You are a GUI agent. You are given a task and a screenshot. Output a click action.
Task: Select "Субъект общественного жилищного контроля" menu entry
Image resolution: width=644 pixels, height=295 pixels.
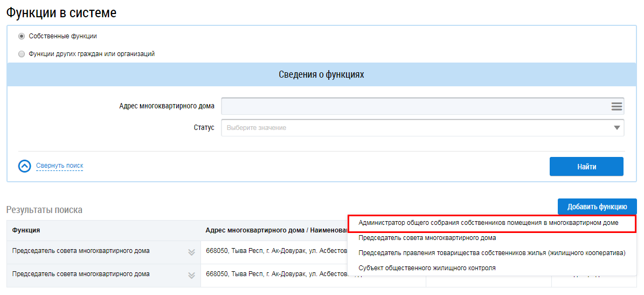click(x=427, y=268)
